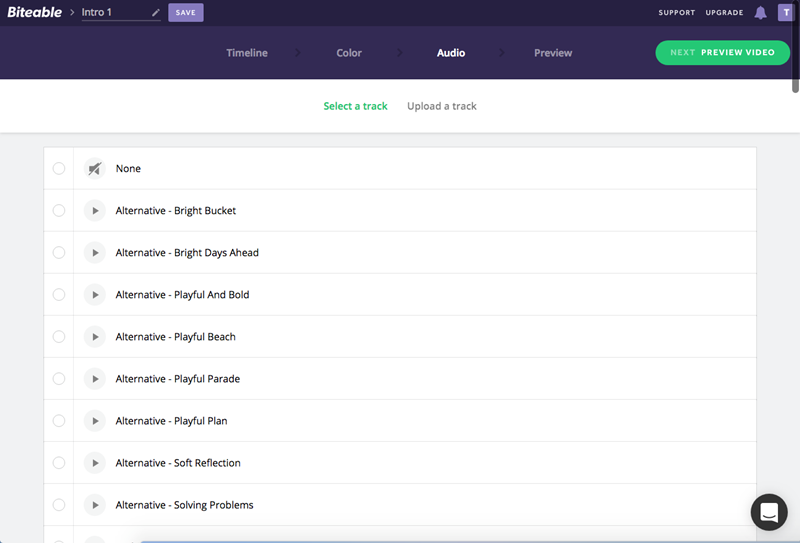Viewport: 800px width, 543px height.
Task: Click the muted speaker icon for None
Action: [94, 168]
